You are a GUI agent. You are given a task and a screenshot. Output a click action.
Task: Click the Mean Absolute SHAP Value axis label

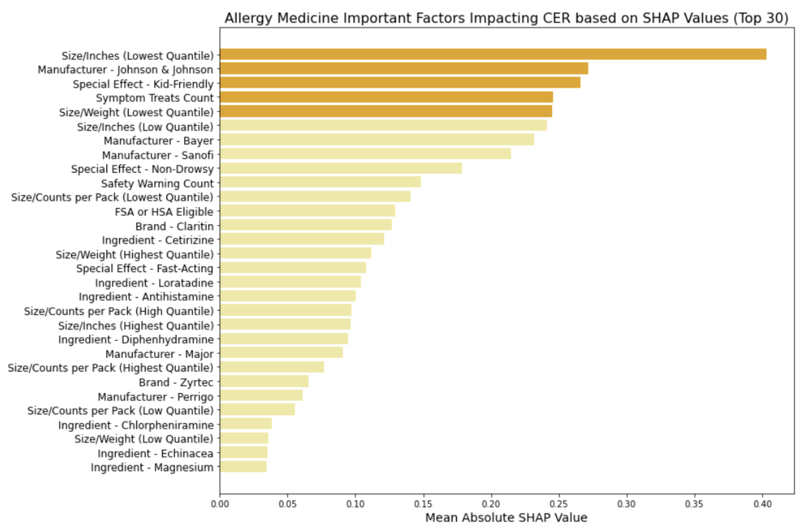(x=506, y=517)
